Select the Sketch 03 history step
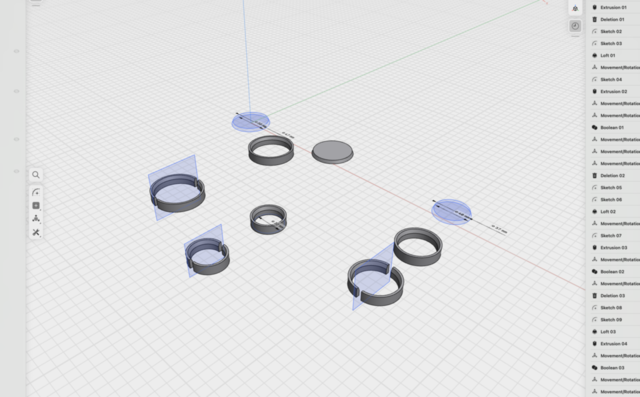The image size is (640, 397). coord(613,44)
